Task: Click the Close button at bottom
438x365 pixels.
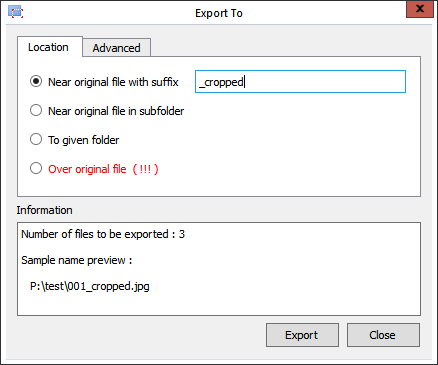Action: click(x=383, y=335)
